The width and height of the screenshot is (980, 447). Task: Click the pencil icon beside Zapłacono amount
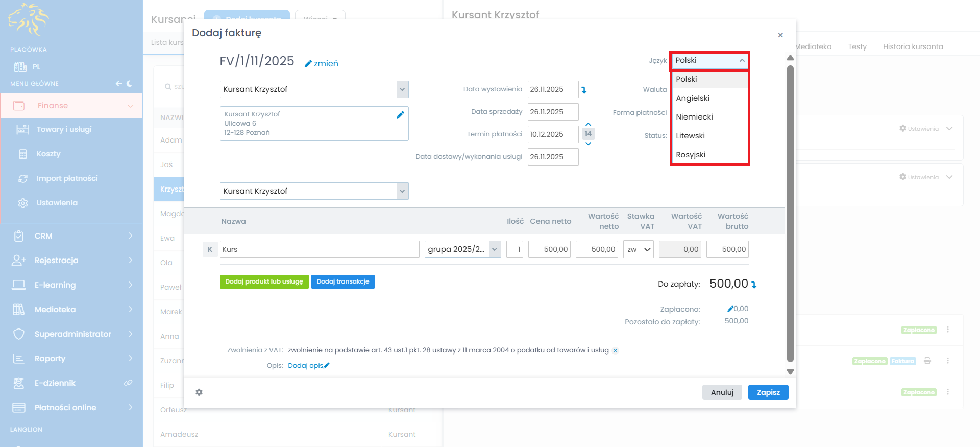click(730, 309)
